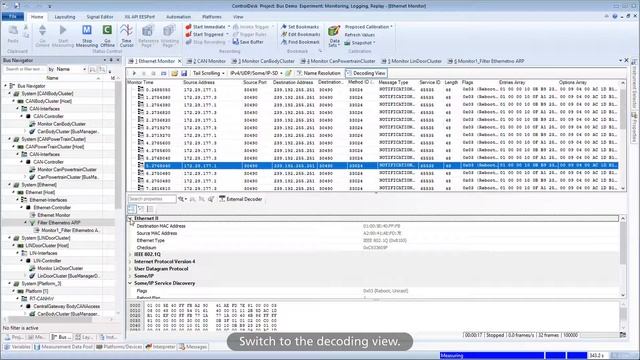640x360 pixels.
Task: Click the Go Offline icon
Action: 107,30
